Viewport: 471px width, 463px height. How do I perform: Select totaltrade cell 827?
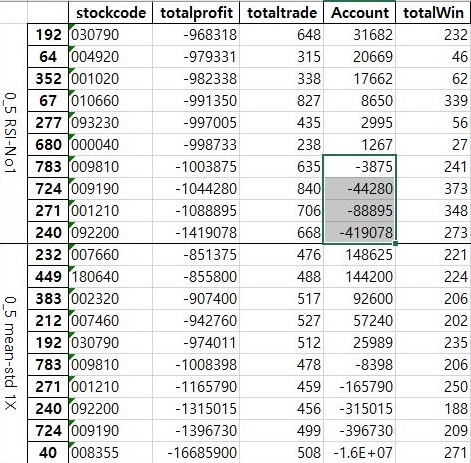pos(281,101)
